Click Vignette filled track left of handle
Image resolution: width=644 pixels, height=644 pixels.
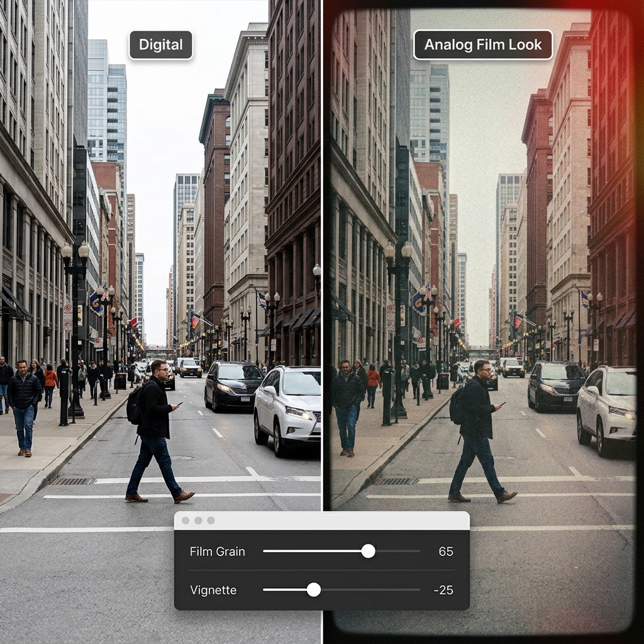click(x=286, y=590)
